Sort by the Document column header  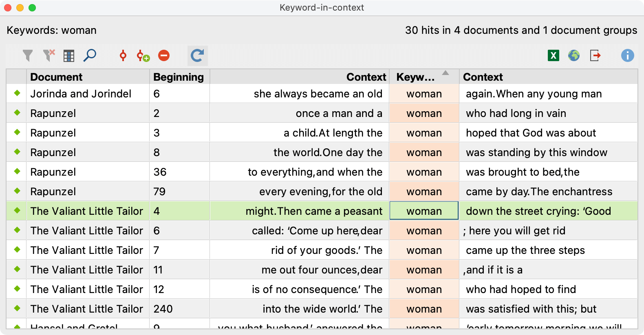88,77
